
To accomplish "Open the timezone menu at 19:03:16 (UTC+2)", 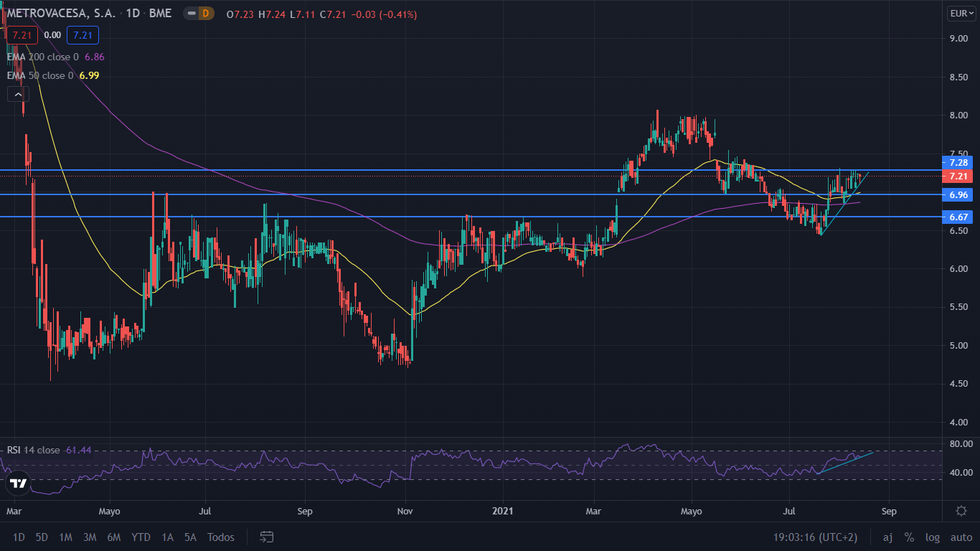I will pyautogui.click(x=814, y=537).
